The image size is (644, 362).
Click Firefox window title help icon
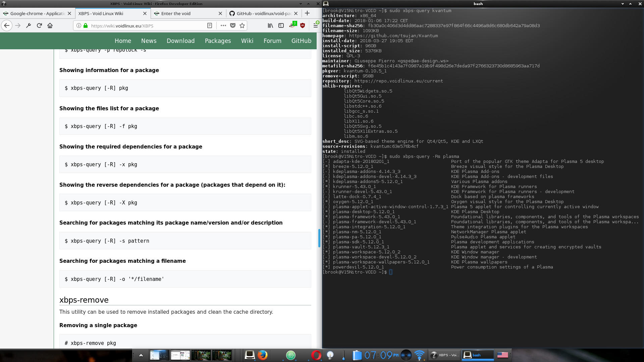pyautogui.click(x=4, y=4)
